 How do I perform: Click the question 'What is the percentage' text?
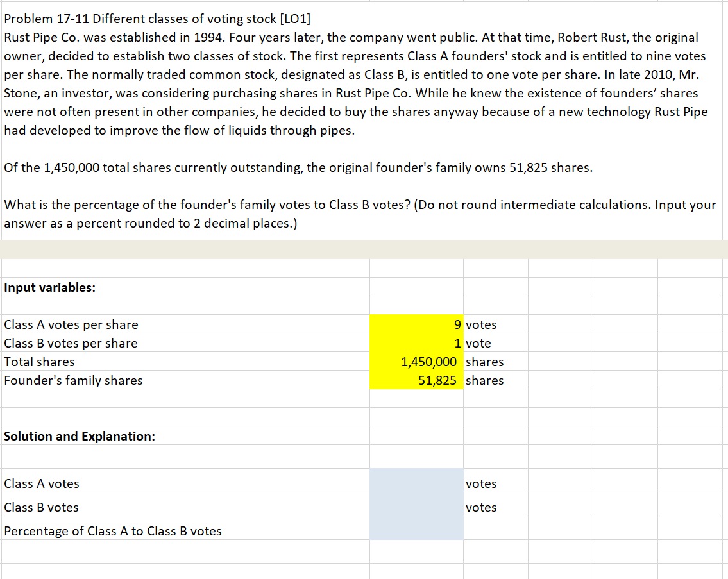click(360, 214)
